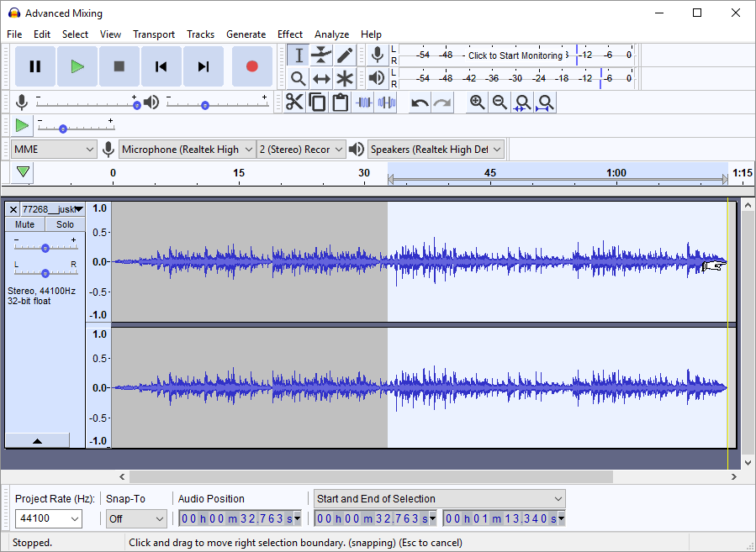Click the track gain slider

[45, 248]
